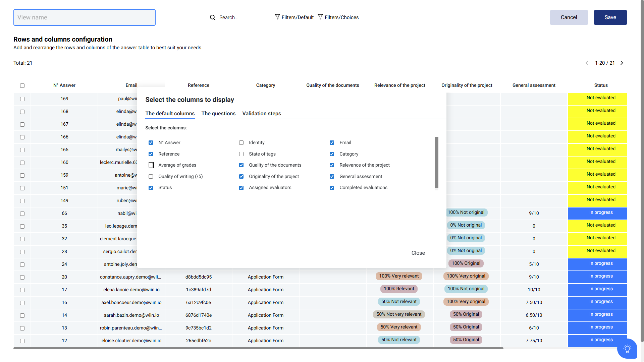Select the row checkbox for answer 169
This screenshot has width=644, height=362.
pyautogui.click(x=22, y=99)
